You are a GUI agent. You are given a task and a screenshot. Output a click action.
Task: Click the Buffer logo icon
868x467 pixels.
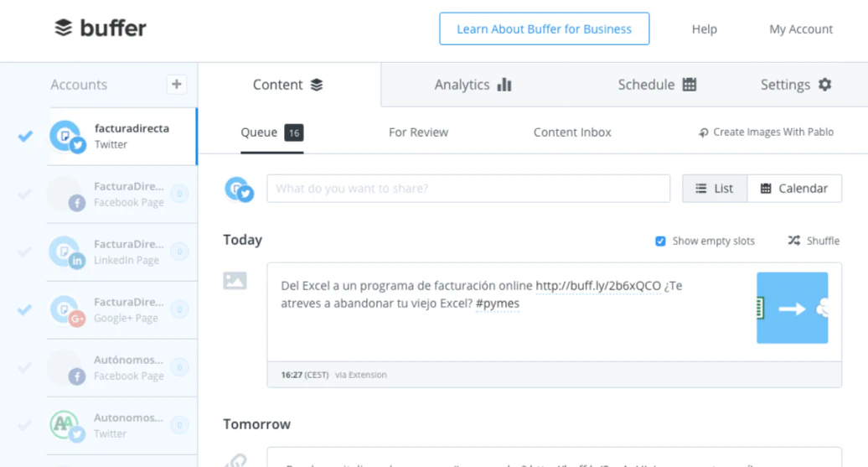[x=64, y=29]
